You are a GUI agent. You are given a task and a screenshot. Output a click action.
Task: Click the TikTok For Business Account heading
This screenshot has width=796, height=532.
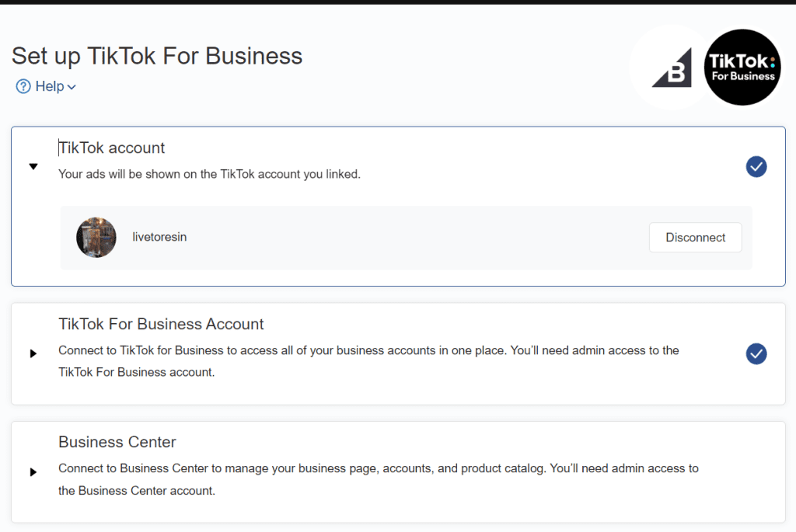161,324
